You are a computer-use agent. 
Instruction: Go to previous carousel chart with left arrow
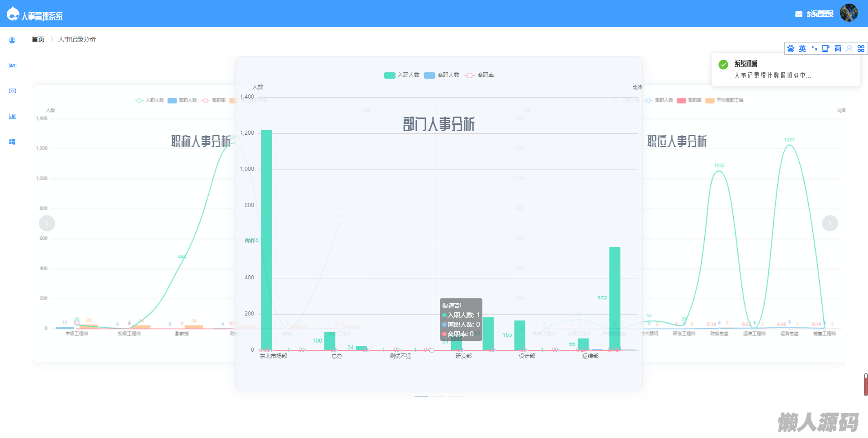click(x=47, y=223)
